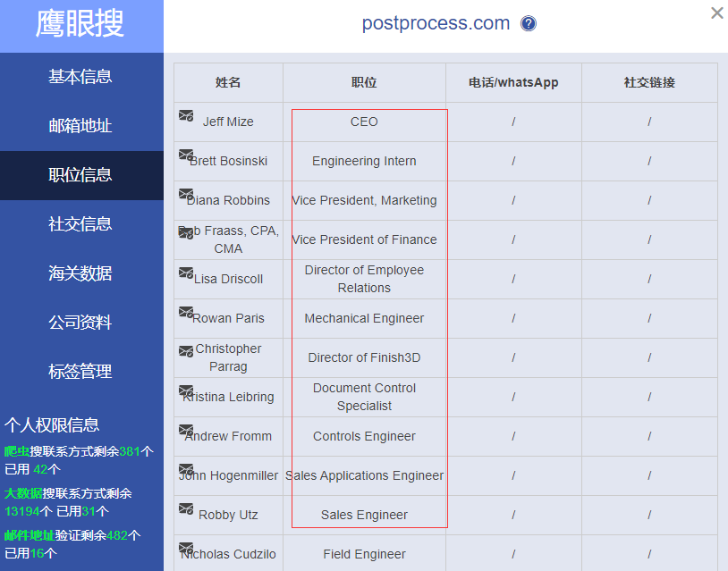
Task: Select the name Andrew Fromm
Action: coord(228,436)
